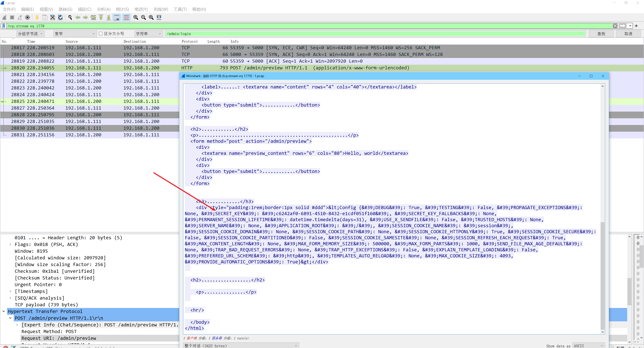
Task: Jump to the last packet
Action: click(x=109, y=17)
